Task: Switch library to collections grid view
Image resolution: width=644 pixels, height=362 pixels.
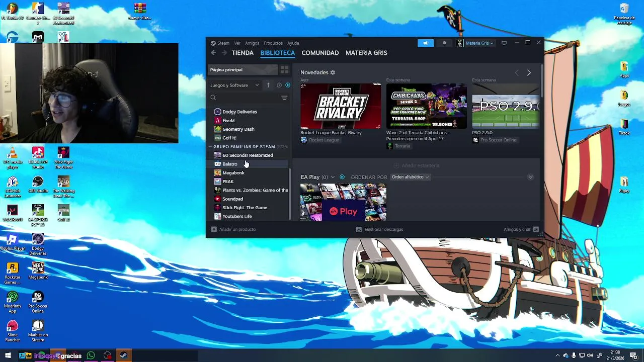Action: pyautogui.click(x=284, y=70)
